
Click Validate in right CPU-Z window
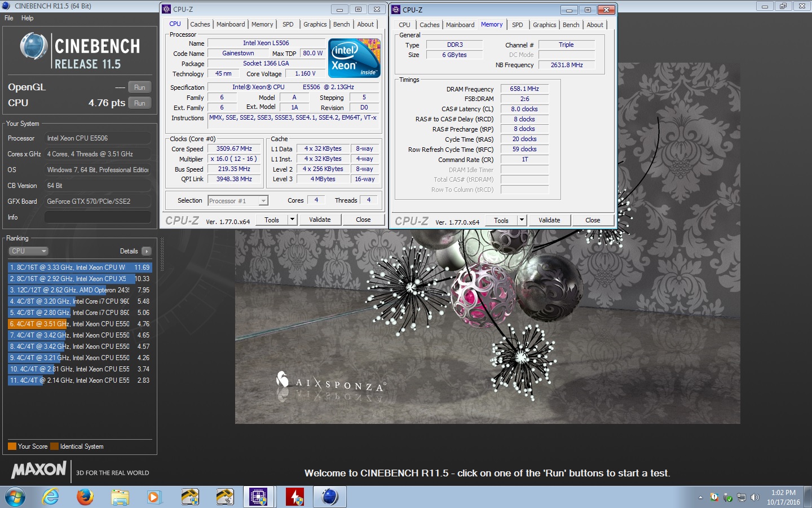[x=549, y=220]
